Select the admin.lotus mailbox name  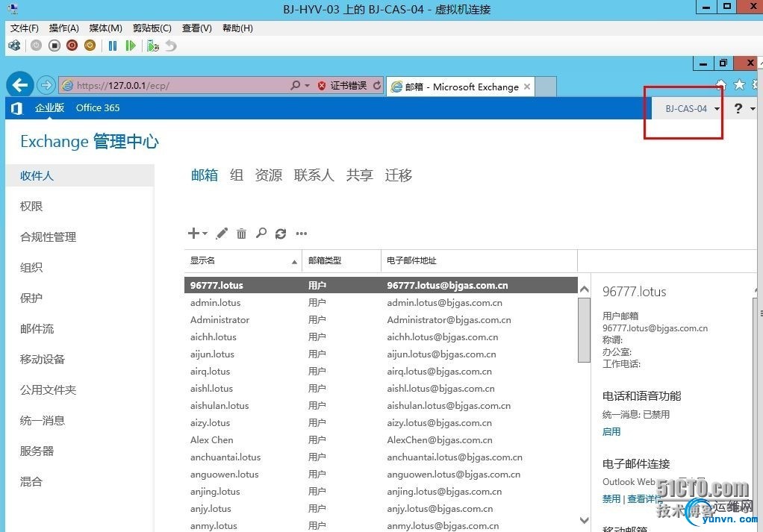[216, 302]
